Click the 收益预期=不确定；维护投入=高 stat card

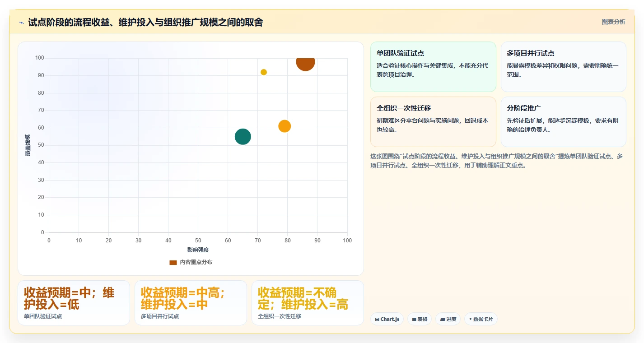pos(308,303)
